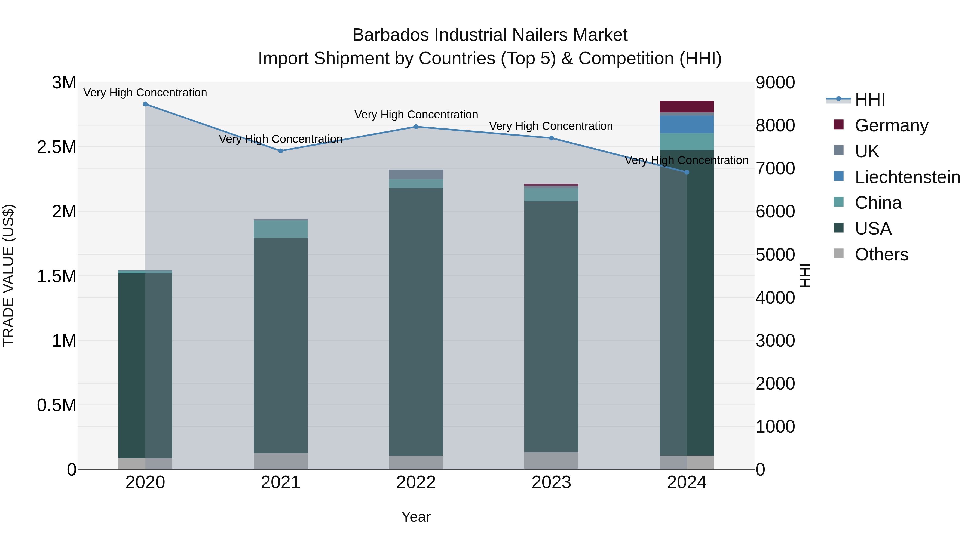Select the 2021 Others bar segment
The image size is (980, 551).
(x=281, y=461)
